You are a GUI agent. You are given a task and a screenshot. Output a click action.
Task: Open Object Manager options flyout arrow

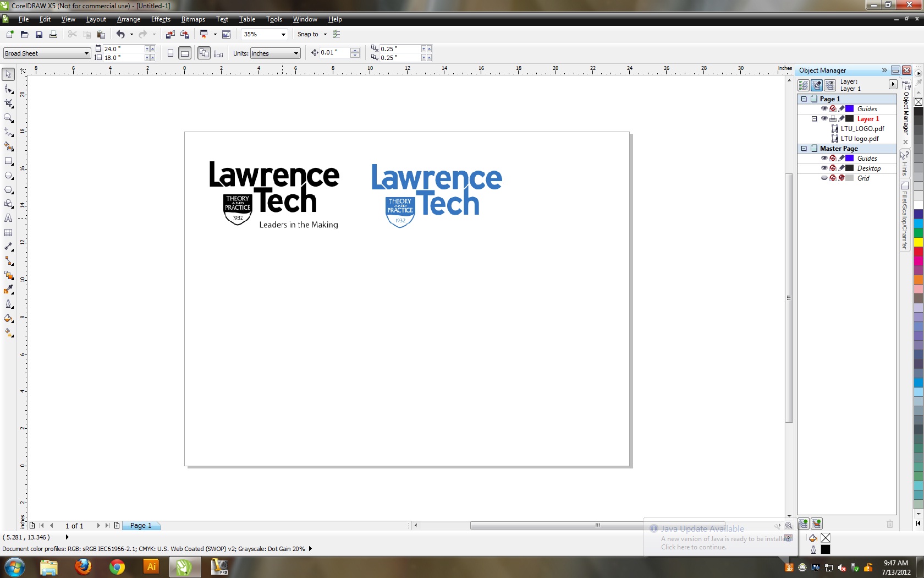coord(893,84)
